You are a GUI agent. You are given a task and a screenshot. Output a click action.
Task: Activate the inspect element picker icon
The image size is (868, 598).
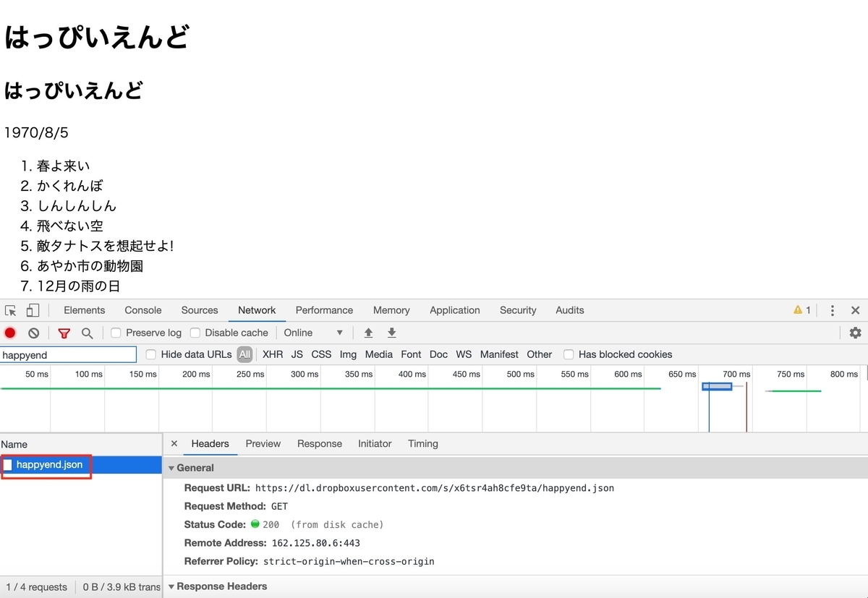coord(11,310)
